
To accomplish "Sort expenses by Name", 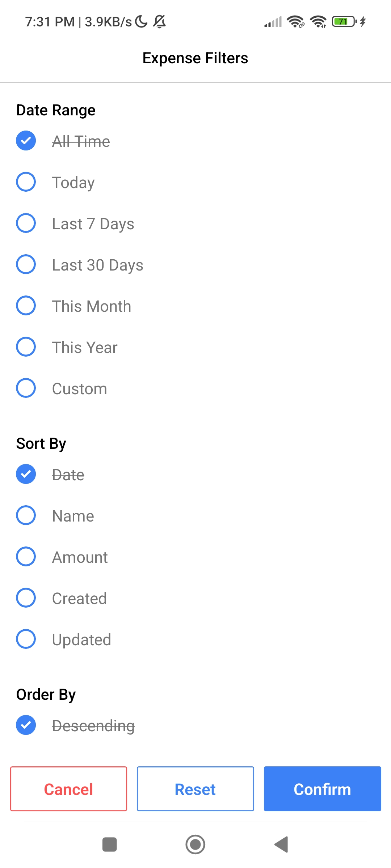I will point(26,515).
